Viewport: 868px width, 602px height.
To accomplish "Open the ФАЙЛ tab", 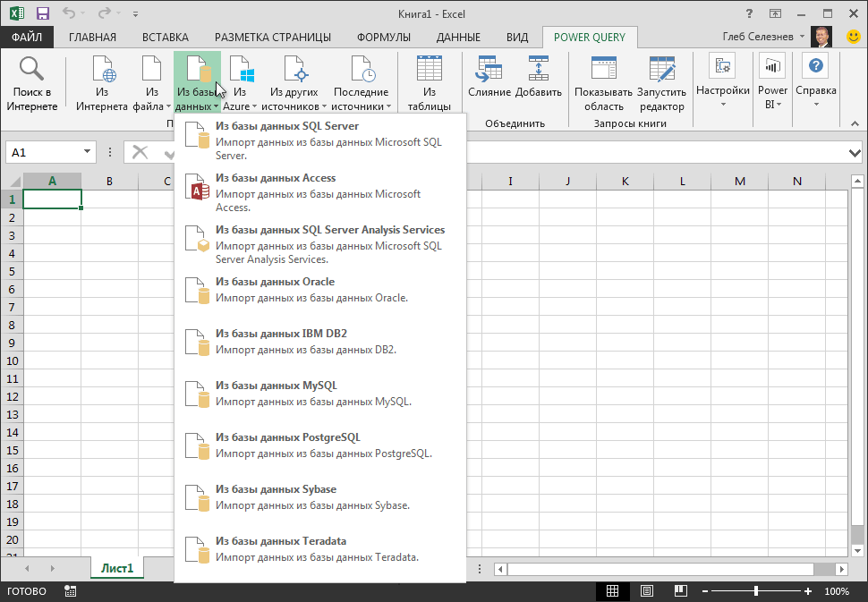I will pos(27,37).
